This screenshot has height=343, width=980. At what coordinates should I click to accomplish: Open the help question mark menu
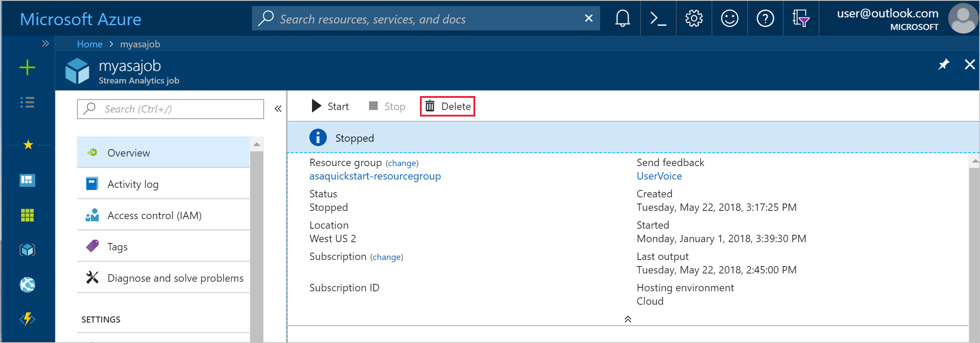(765, 19)
